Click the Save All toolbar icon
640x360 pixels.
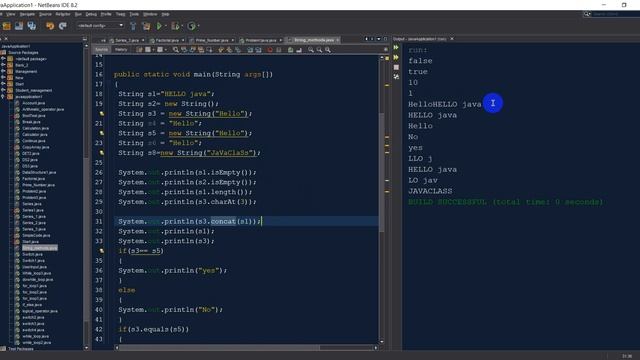pos(31,26)
